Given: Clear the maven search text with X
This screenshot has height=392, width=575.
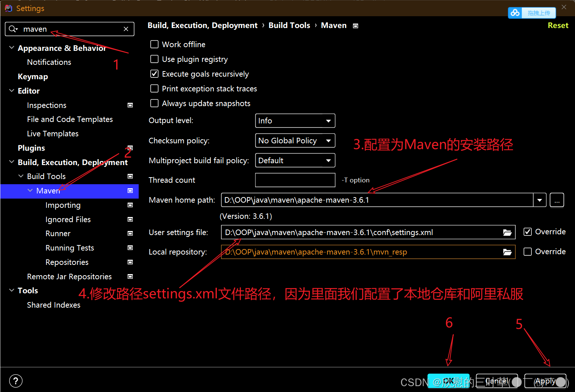Looking at the screenshot, I should [126, 29].
